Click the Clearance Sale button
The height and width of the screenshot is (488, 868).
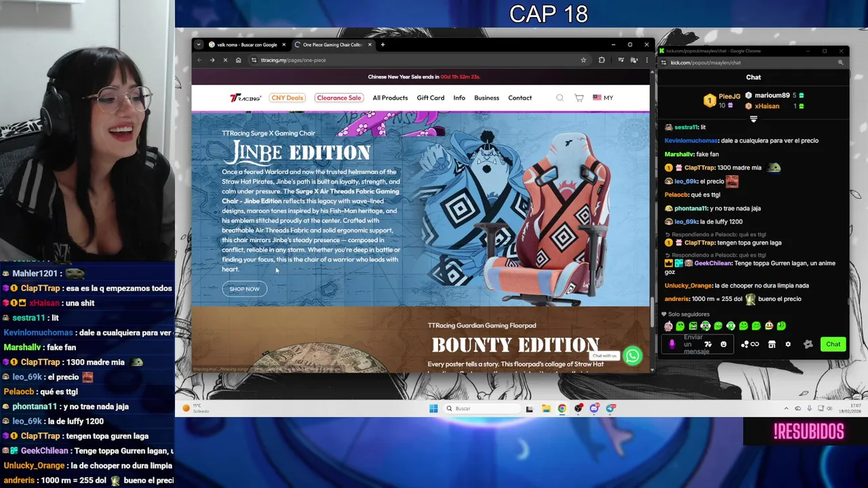pos(338,98)
